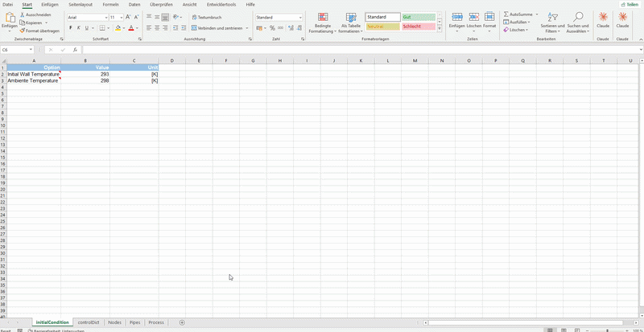Decrease font size with smaller A icon

pos(136,17)
